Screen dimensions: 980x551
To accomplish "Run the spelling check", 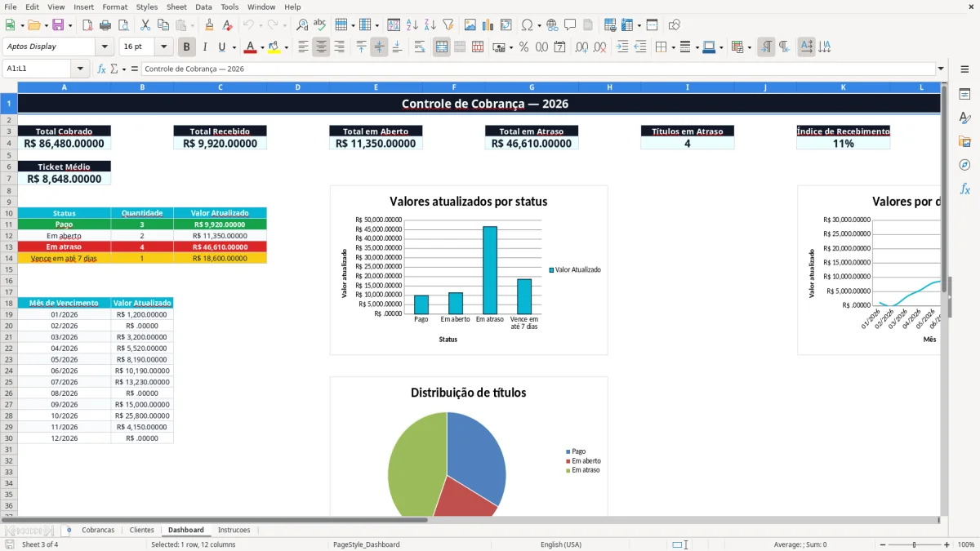I will click(x=320, y=25).
